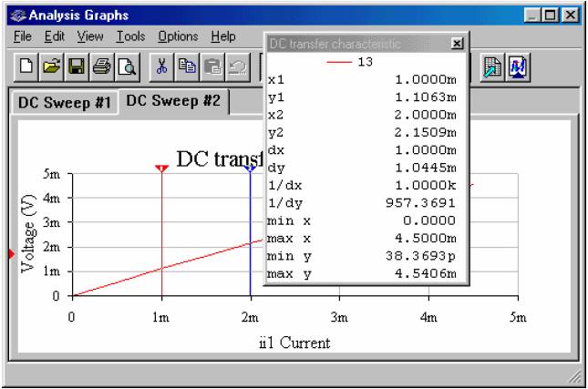Open the Tools menu
This screenshot has width=588, height=389.
click(x=130, y=36)
